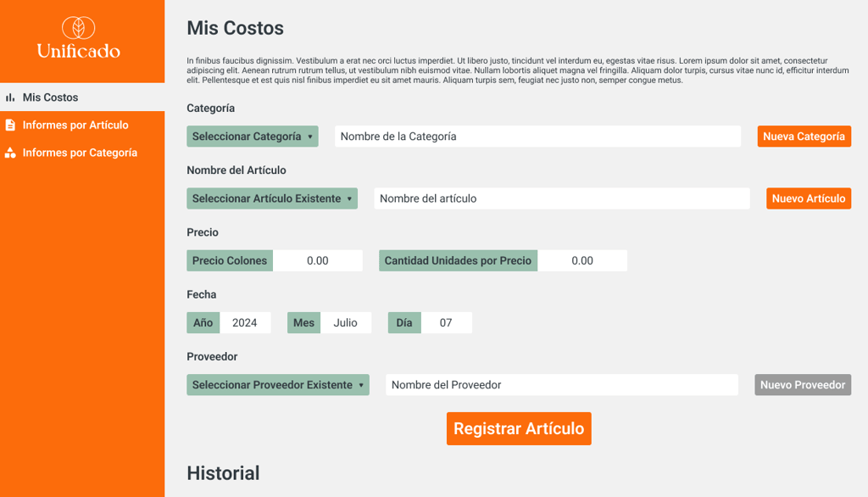Expand the Seleccionar Categoría dropdown
868x497 pixels.
coord(253,137)
